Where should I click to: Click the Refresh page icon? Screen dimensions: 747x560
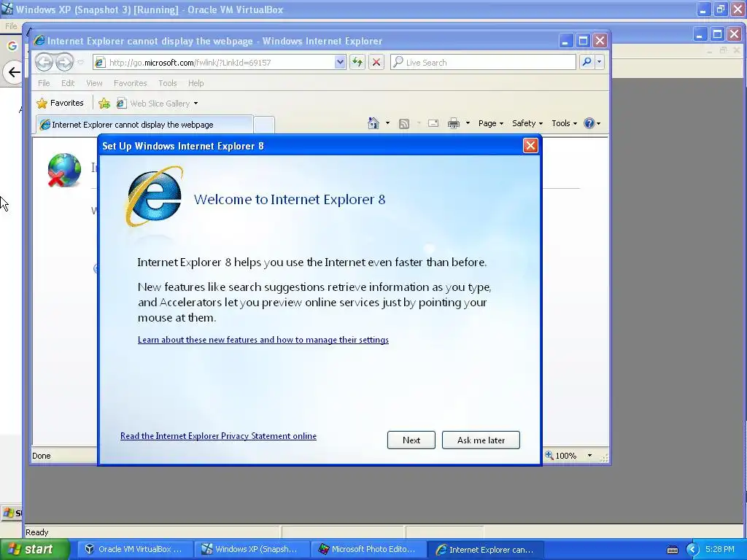pos(357,63)
